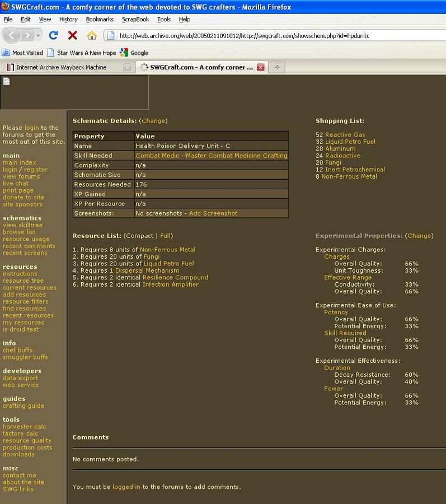Open the ScrapBook menu
Screen dimensions: 446x504
(135, 19)
